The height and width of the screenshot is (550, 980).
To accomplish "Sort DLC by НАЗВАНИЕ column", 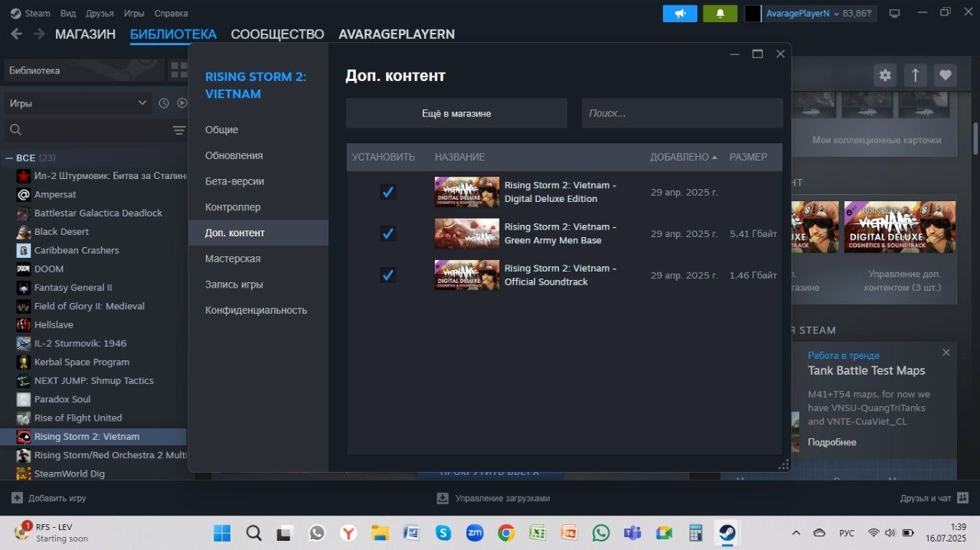I will (x=459, y=157).
